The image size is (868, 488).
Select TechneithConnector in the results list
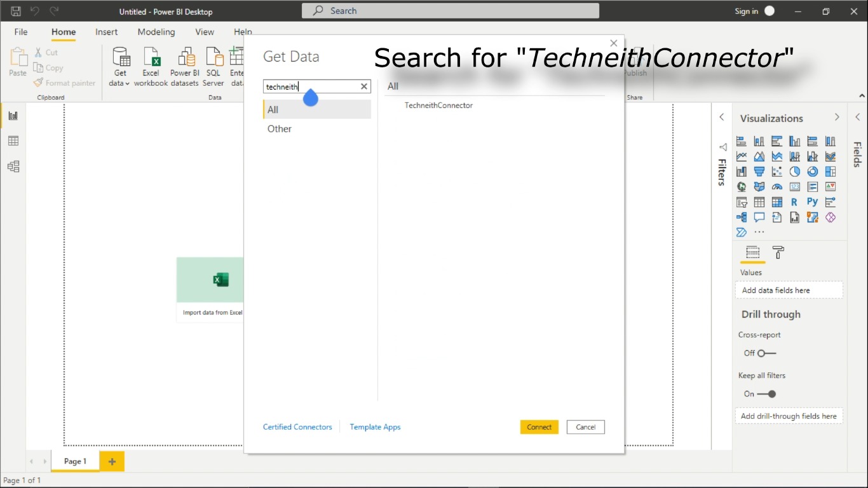pos(438,105)
